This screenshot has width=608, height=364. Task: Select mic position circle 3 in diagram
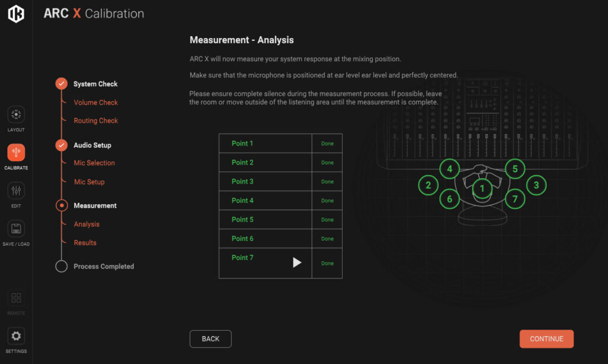536,185
